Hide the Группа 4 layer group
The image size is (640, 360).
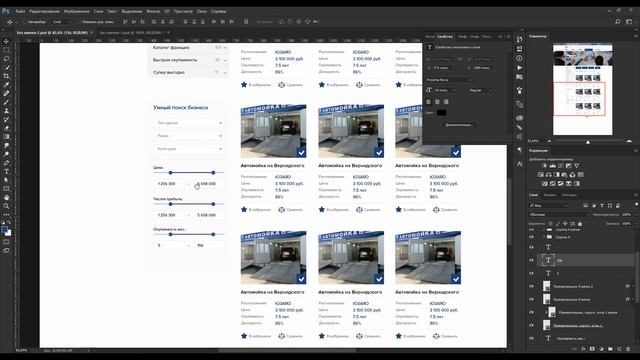pos(531,237)
